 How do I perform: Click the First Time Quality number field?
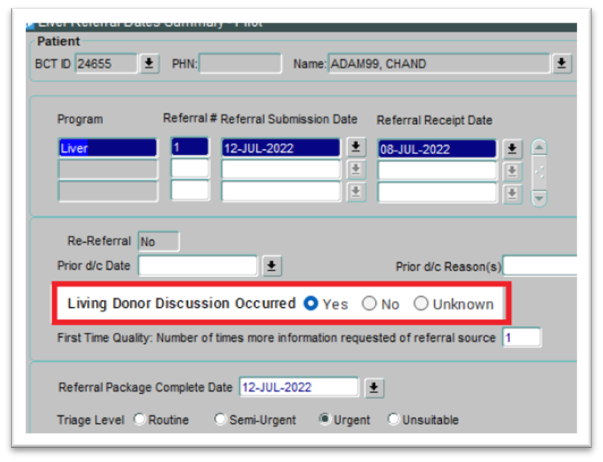pyautogui.click(x=520, y=338)
